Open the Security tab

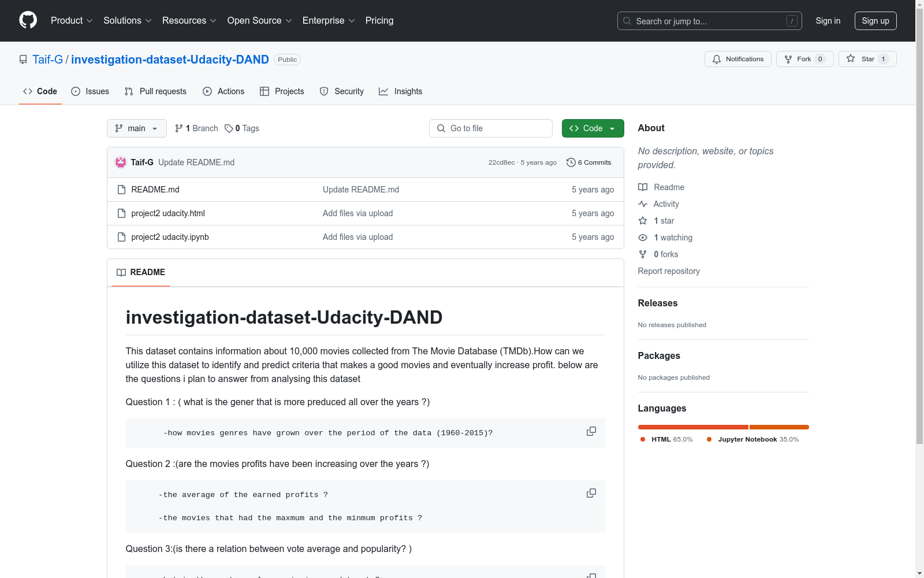342,91
